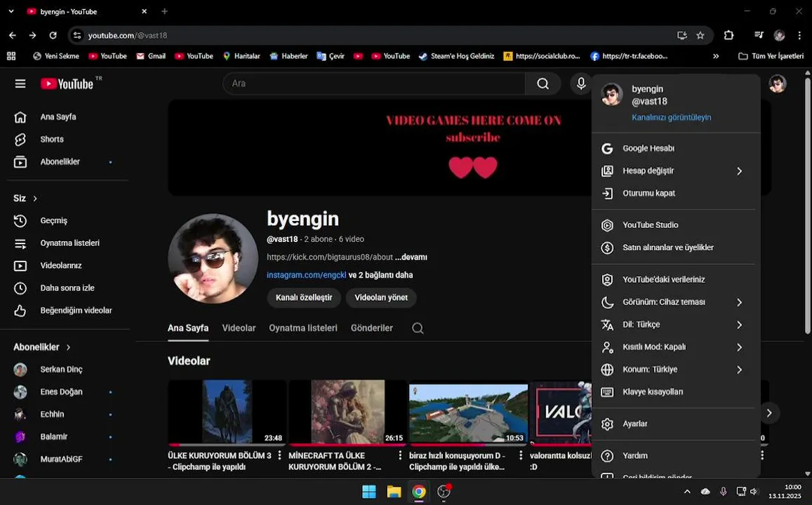Start voice search with microphone icon
This screenshot has width=812, height=505.
click(581, 83)
